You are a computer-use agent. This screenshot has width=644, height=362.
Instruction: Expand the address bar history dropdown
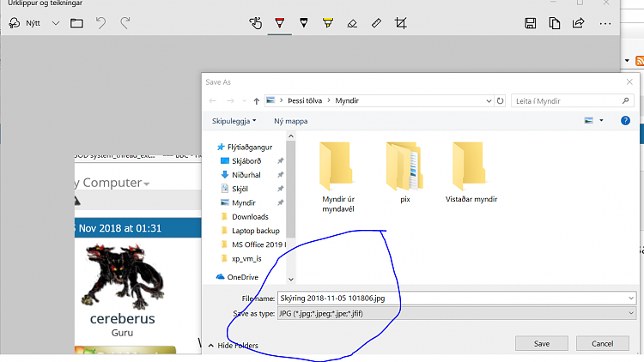point(489,101)
